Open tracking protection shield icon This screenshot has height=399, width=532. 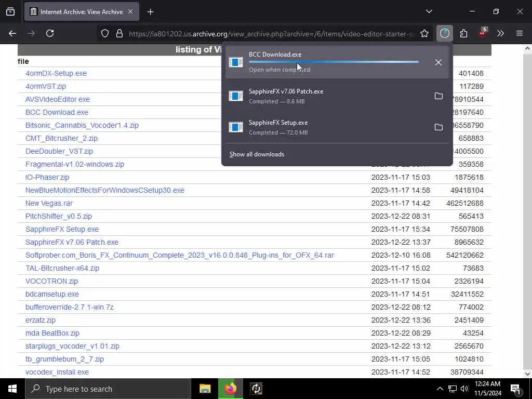(105, 33)
